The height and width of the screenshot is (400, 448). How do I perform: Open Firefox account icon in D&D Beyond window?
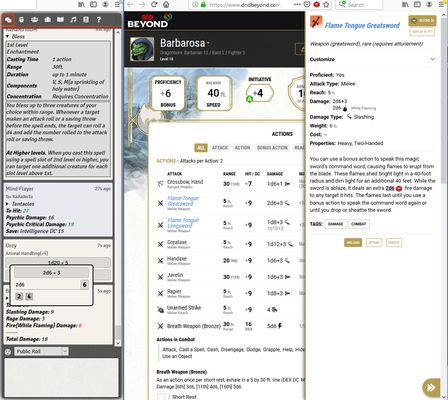pyautogui.click(x=429, y=5)
